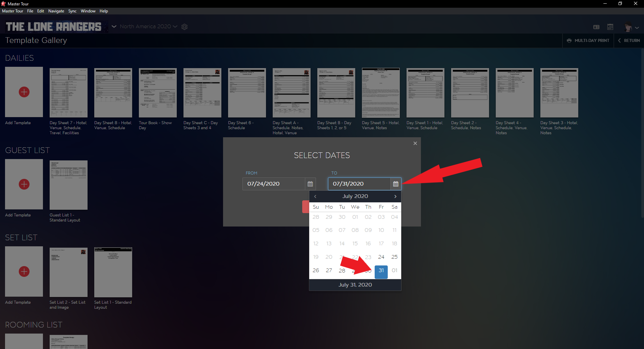Open Set List 1 - Standard Layout template
Image resolution: width=644 pixels, height=349 pixels.
point(113,272)
